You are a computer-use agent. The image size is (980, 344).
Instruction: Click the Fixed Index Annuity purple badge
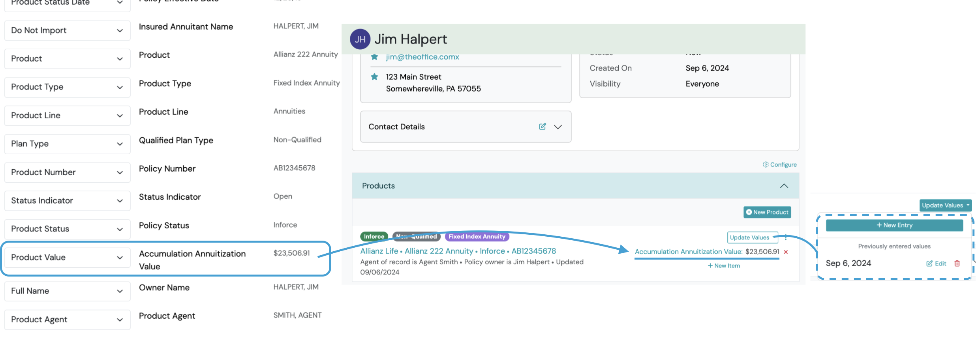click(477, 237)
